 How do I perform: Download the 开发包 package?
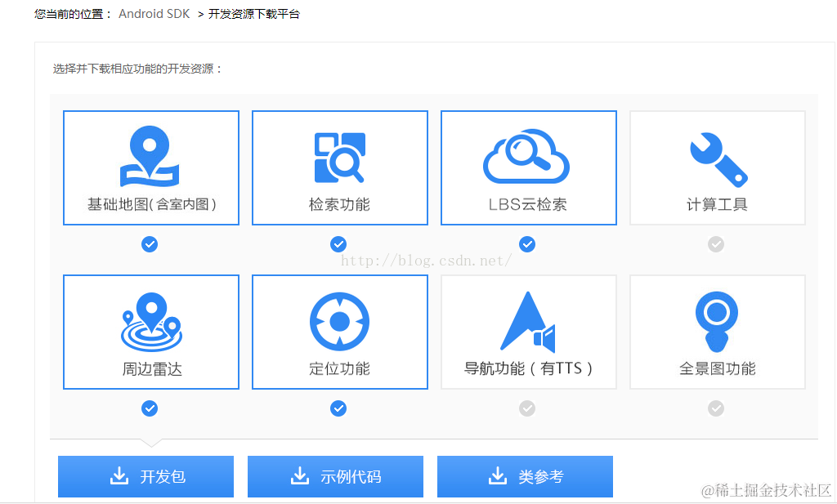tap(145, 476)
